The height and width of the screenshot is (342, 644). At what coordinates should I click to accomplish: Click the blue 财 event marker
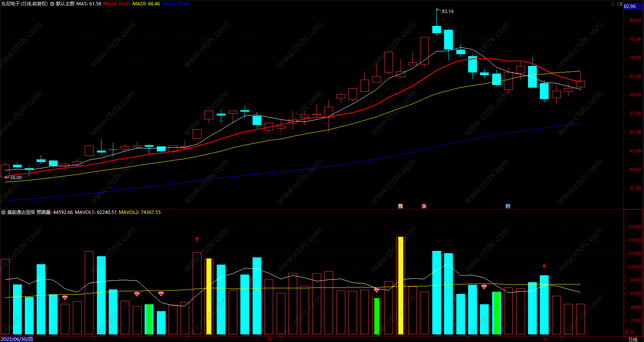[508, 206]
